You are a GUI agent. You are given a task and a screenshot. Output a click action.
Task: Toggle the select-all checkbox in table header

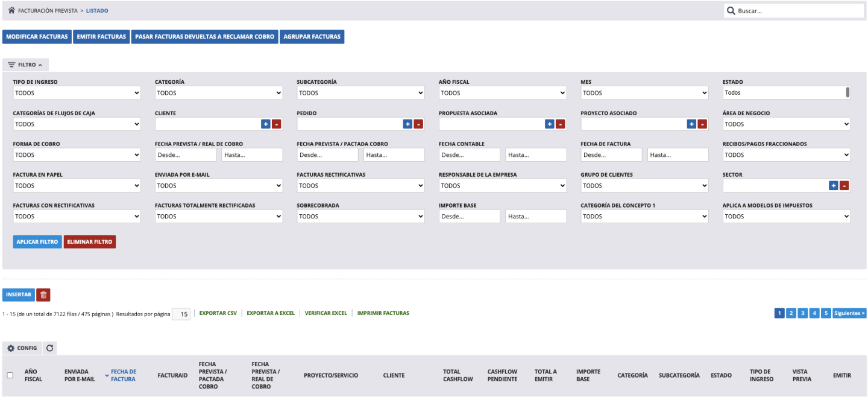tap(10, 375)
